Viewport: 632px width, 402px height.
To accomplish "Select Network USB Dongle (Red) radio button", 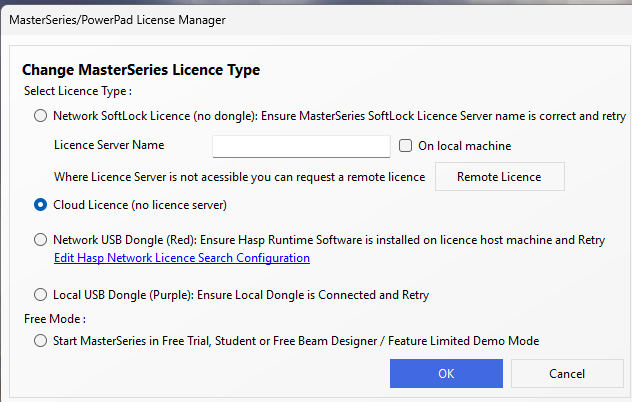I will click(x=40, y=240).
